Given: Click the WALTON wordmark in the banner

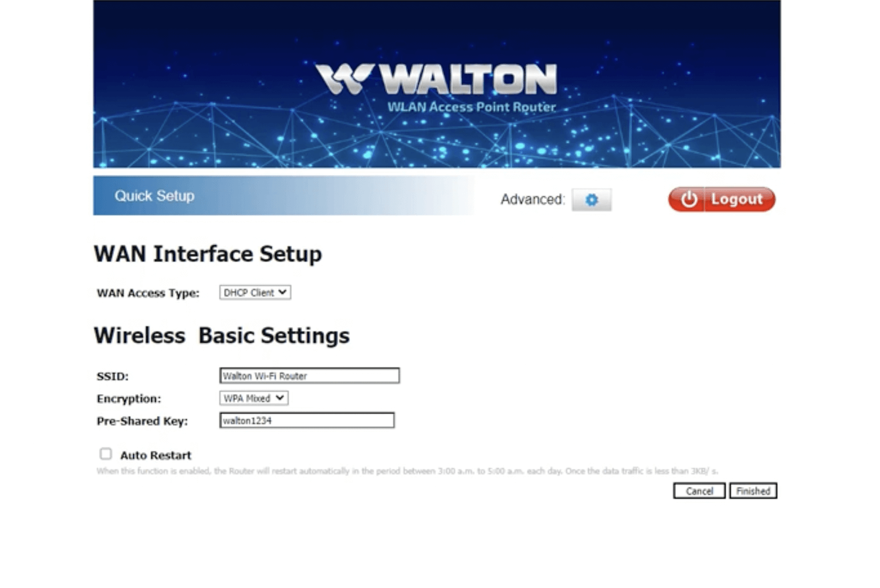Looking at the screenshot, I should tap(468, 79).
